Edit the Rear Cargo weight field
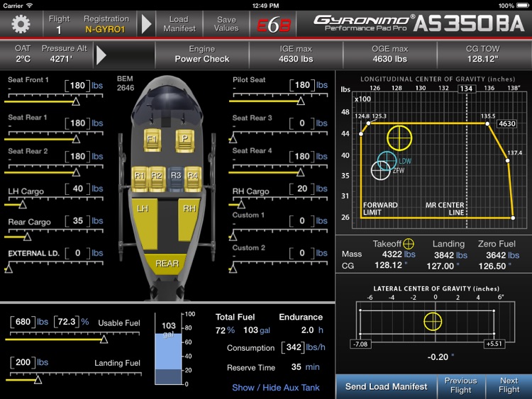The height and width of the screenshot is (399, 532). coord(77,221)
